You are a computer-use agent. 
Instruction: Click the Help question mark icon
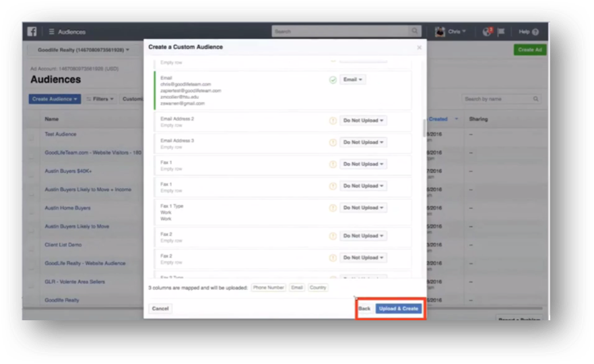535,32
